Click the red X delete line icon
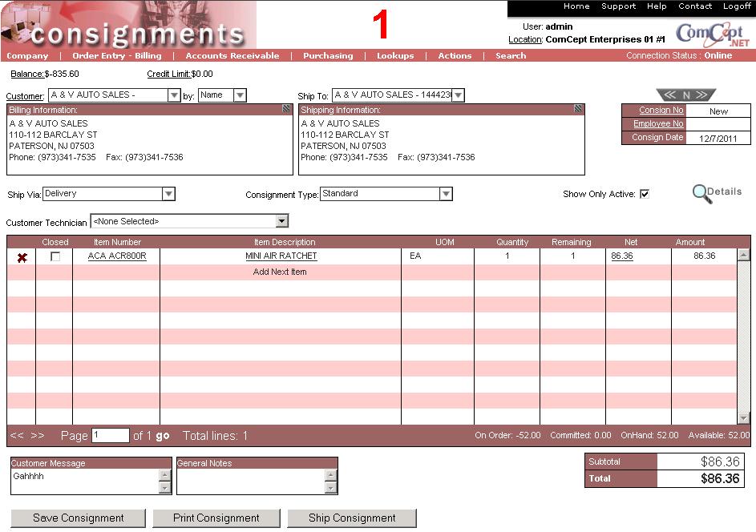756x532 pixels. point(22,257)
